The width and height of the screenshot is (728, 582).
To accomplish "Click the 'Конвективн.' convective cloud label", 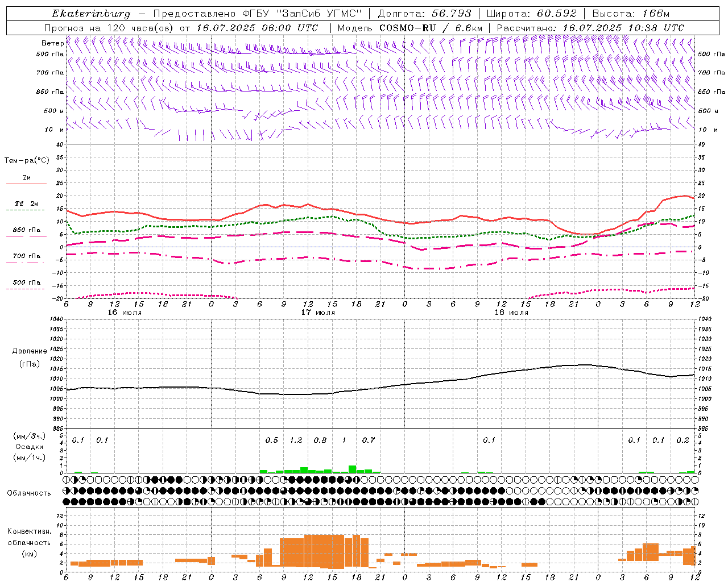I will (x=29, y=531).
